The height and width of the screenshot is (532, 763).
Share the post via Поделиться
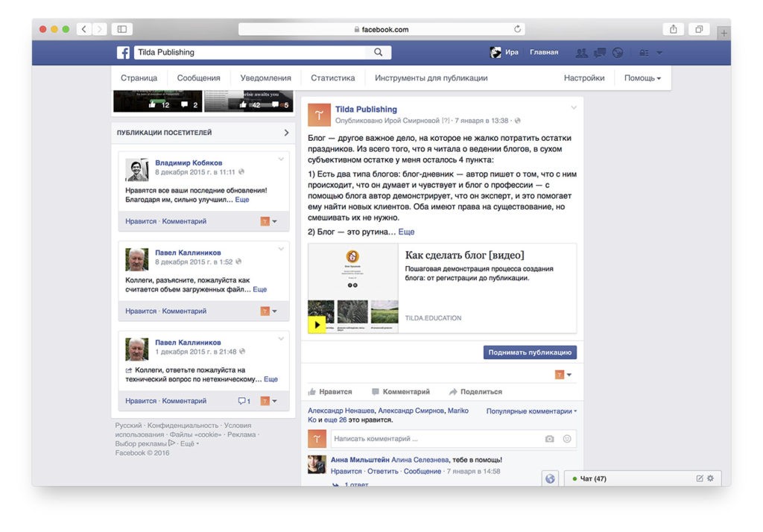tap(475, 392)
